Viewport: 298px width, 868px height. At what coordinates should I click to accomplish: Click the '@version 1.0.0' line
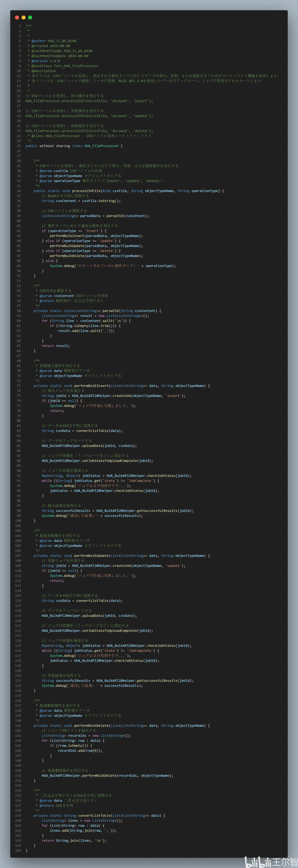click(x=44, y=61)
